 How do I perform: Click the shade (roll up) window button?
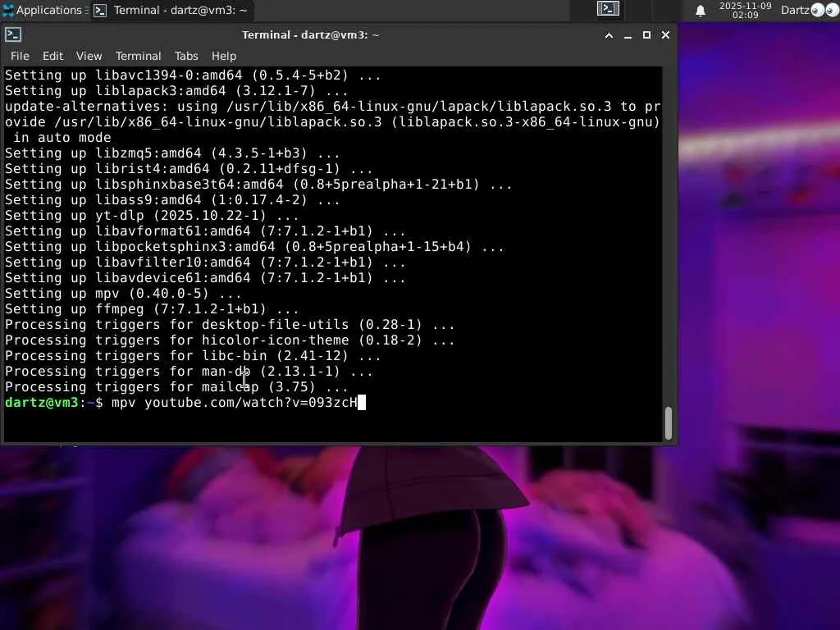coord(609,35)
